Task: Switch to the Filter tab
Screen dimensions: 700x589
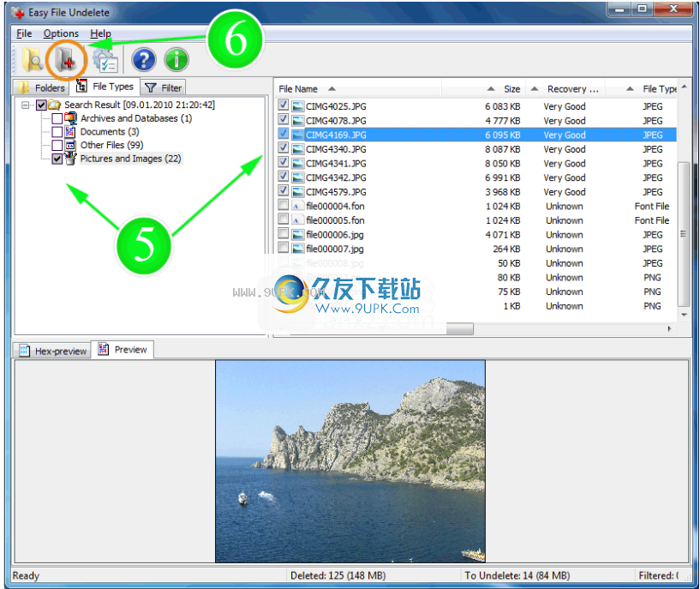Action: (164, 87)
